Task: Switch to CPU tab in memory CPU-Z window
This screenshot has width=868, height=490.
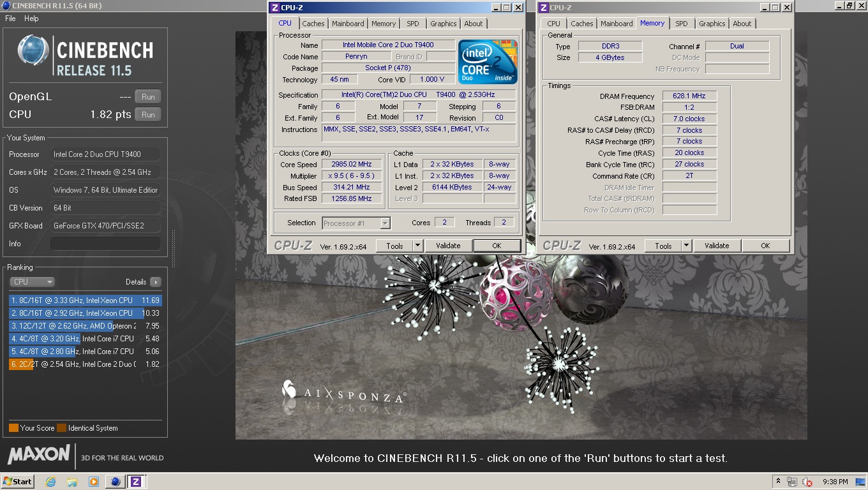Action: pos(553,24)
